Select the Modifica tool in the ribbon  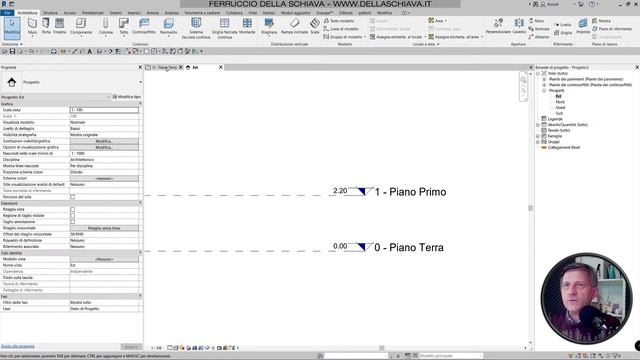point(12,28)
